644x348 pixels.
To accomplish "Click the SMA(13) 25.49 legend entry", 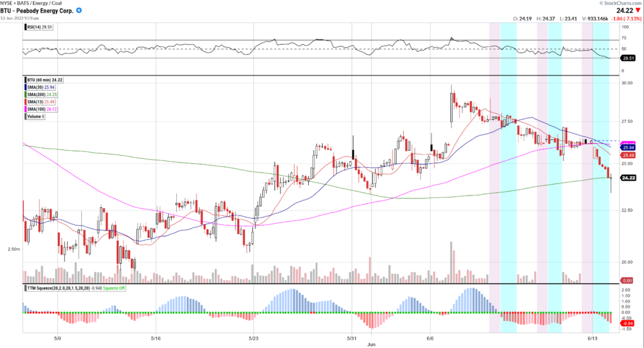I will point(40,102).
